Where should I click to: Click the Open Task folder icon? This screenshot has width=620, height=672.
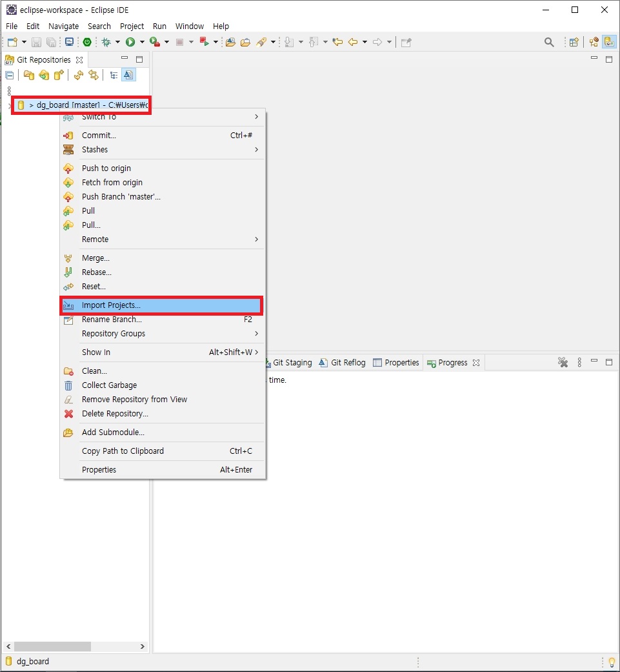(x=245, y=42)
